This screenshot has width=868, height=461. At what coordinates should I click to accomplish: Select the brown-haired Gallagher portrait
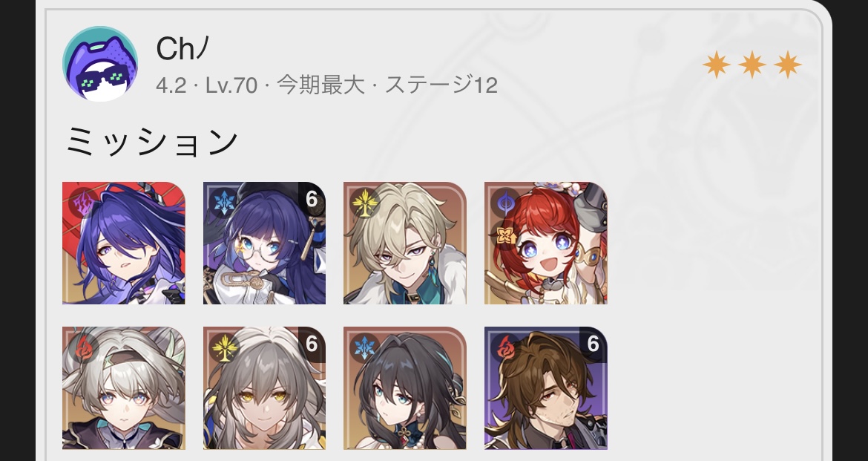[546, 388]
